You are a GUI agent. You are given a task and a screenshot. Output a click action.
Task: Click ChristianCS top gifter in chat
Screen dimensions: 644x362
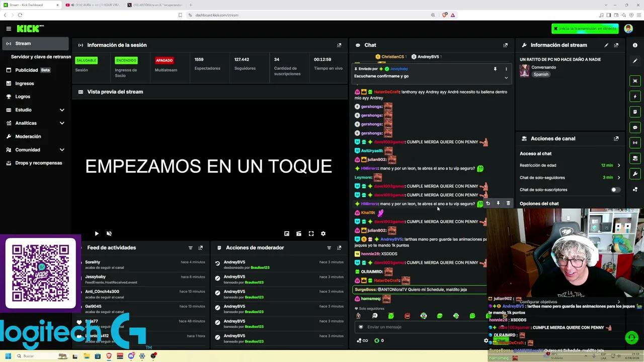(x=392, y=57)
